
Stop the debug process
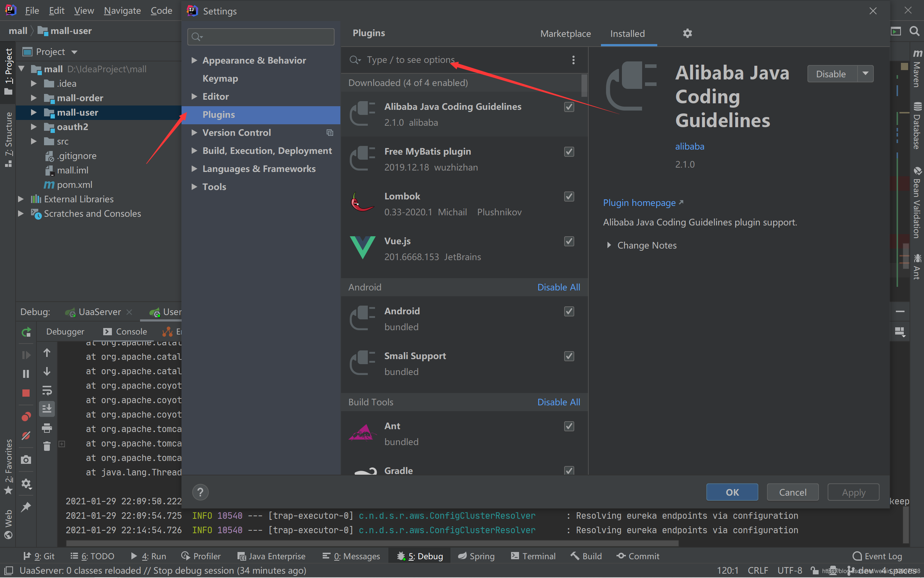click(26, 393)
